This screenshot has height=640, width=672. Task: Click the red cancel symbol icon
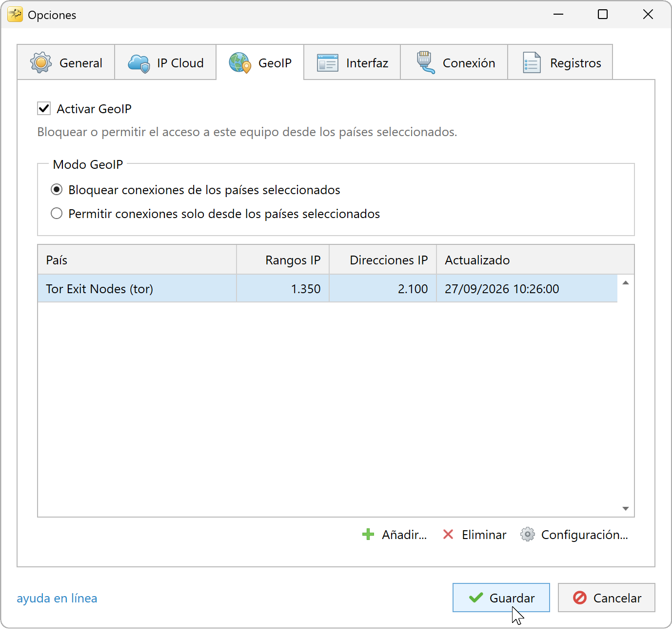(x=580, y=598)
